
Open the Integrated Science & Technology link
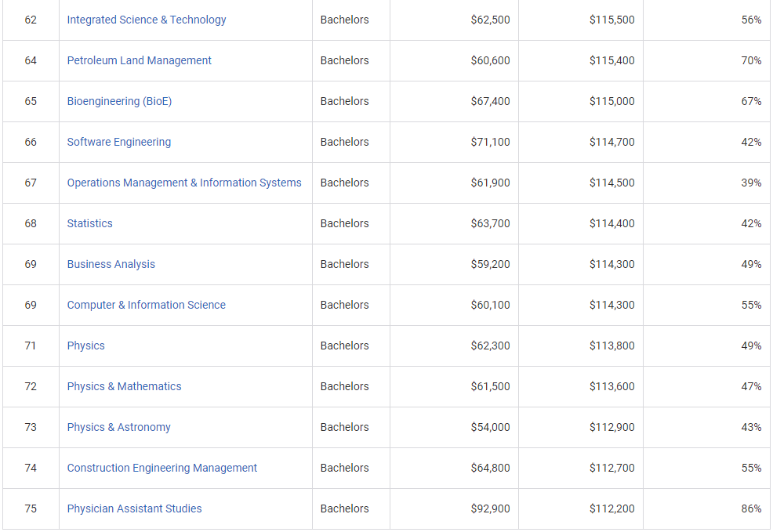[147, 20]
